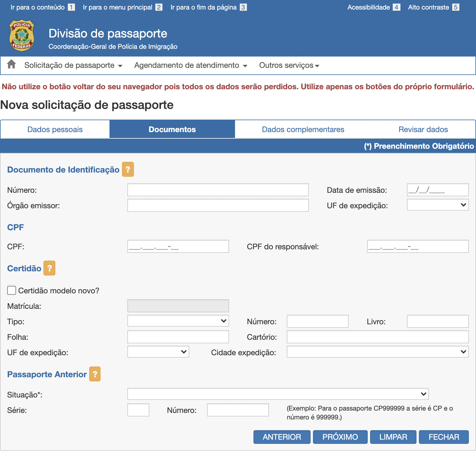This screenshot has height=451, width=476.
Task: Enable Certidão modelo novo
Action: (11, 290)
